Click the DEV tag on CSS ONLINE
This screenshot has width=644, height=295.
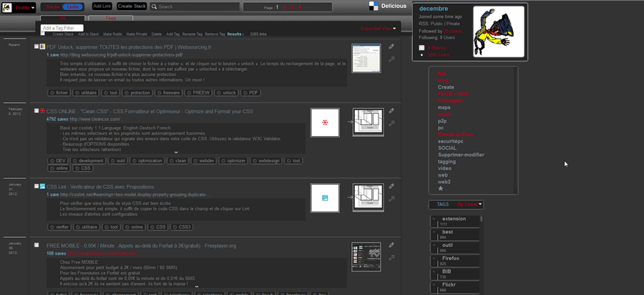tap(58, 160)
